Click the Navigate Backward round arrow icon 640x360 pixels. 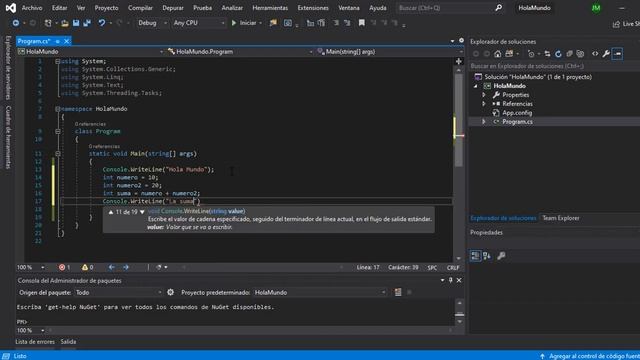(16, 23)
